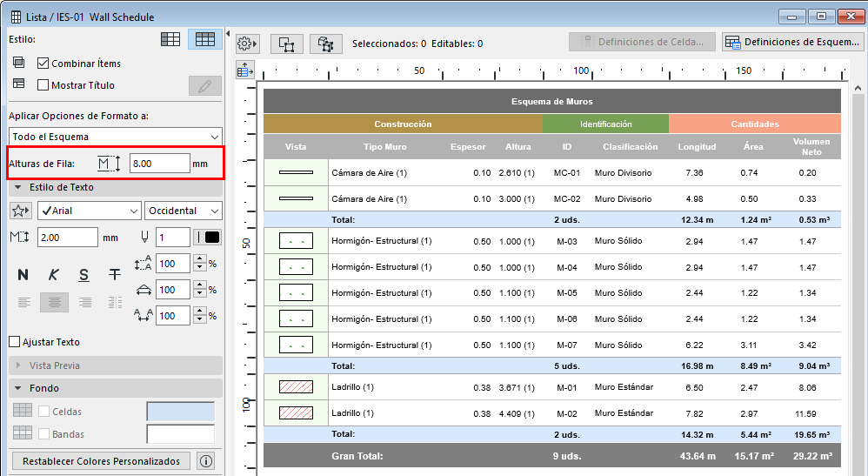This screenshot has width=868, height=476.
Task: Select the MC-01 ID cell
Action: coord(567,173)
